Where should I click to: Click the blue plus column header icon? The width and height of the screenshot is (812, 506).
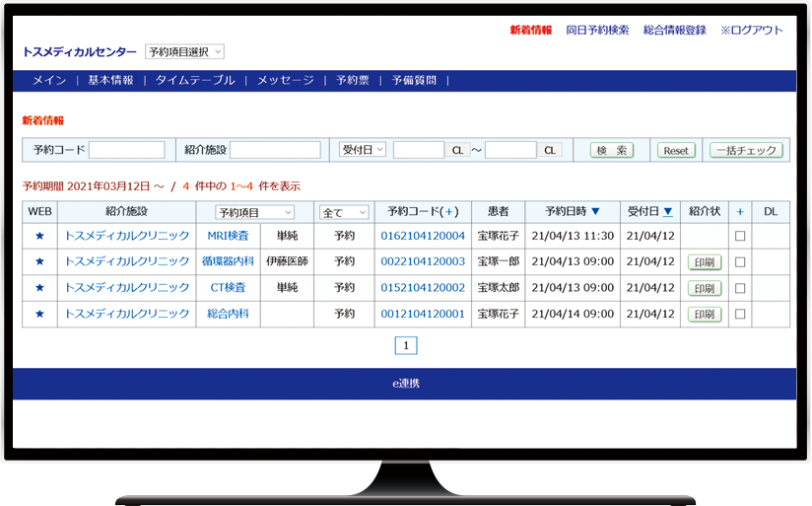coord(740,211)
